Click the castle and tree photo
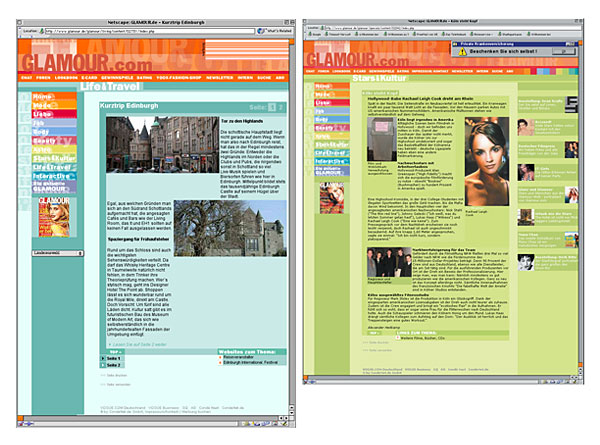Viewport: 600px width, 445px height. [230, 228]
